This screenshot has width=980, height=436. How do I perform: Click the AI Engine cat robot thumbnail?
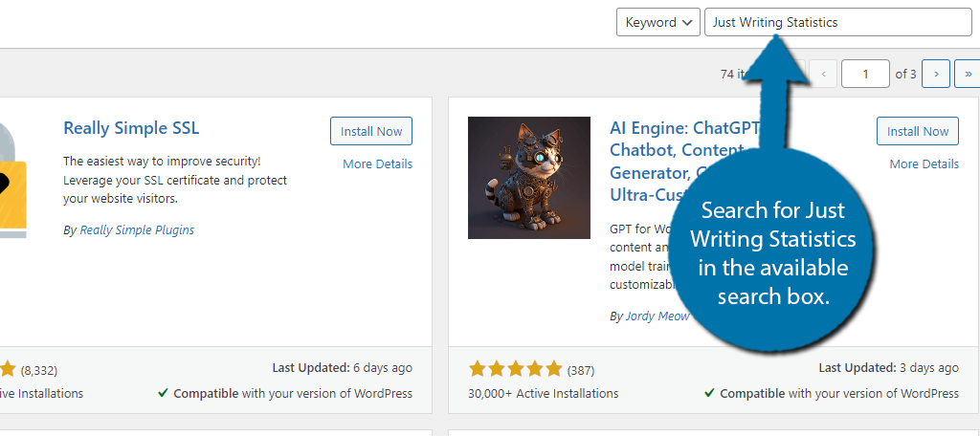528,178
